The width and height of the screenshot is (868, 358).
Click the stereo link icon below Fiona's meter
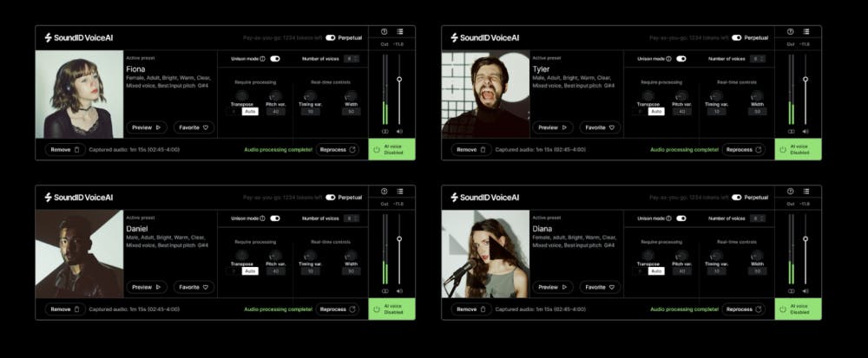click(385, 132)
